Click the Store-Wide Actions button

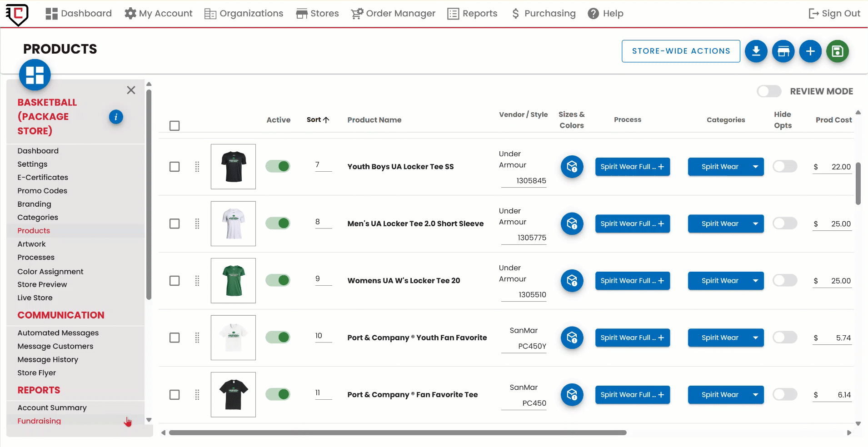pyautogui.click(x=681, y=51)
